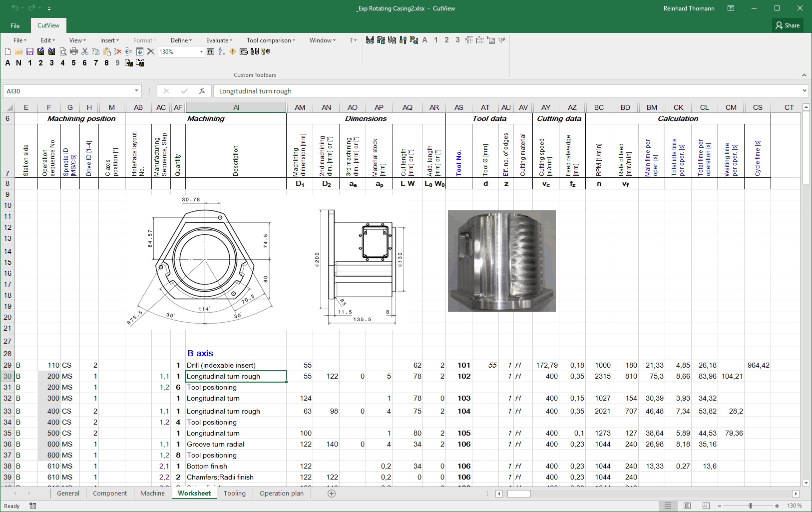Viewport: 812px width, 512px height.
Task: Open the 130% zoom dropdown
Action: point(201,52)
